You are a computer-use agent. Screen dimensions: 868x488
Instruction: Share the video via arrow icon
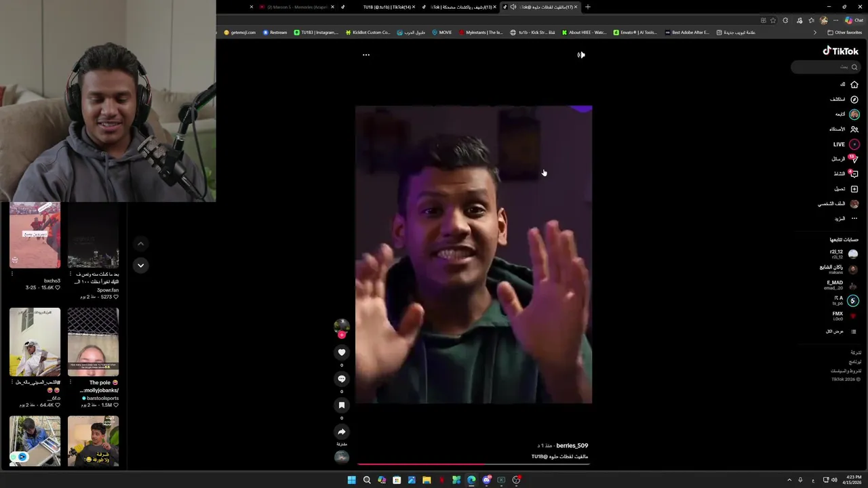(342, 432)
